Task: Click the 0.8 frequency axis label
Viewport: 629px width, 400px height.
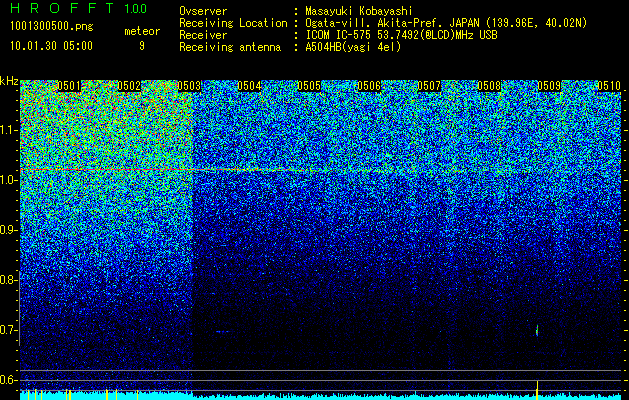Action: tap(8, 280)
